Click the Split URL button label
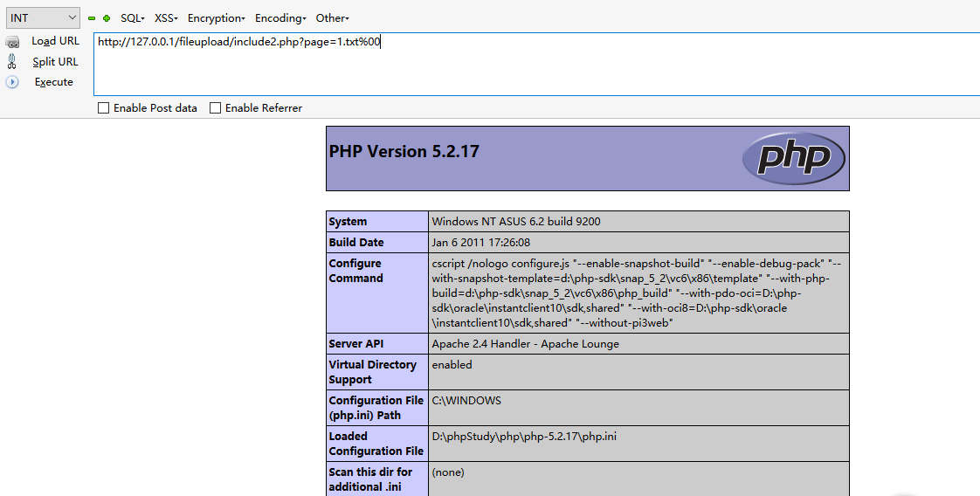 (56, 62)
